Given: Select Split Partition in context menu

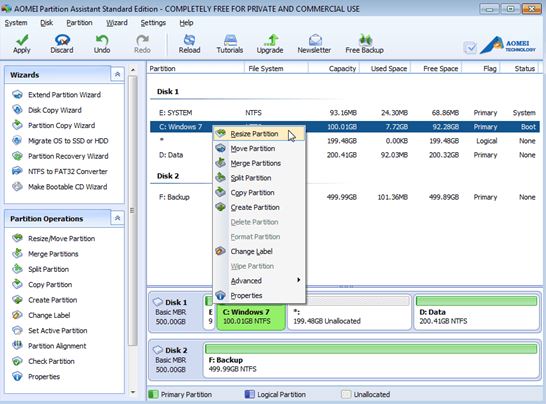Looking at the screenshot, I should point(259,178).
